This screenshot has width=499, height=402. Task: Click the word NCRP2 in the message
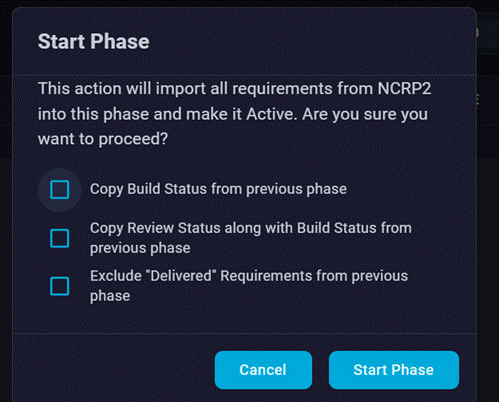pos(404,89)
